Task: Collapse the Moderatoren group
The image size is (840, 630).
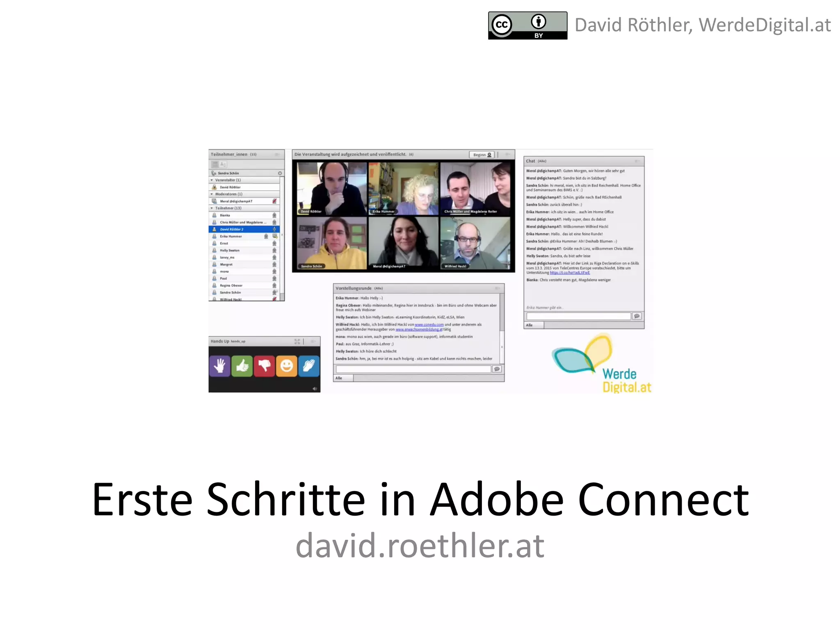Action: tap(212, 194)
